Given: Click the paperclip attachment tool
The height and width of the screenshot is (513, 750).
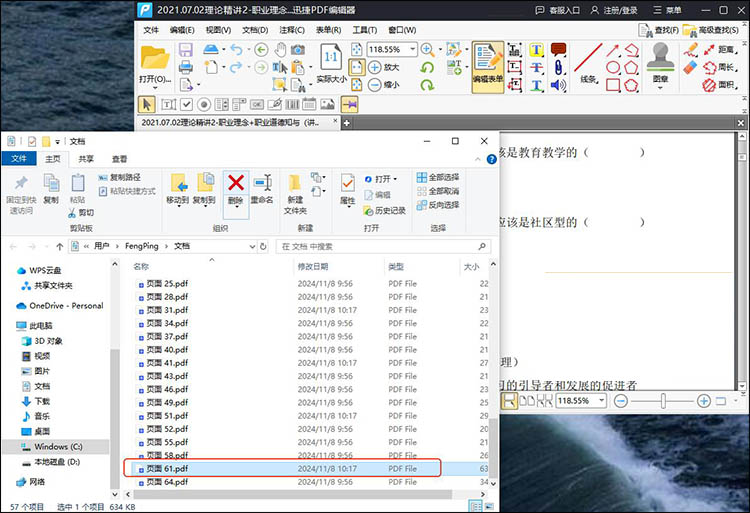Looking at the screenshot, I should click(558, 67).
